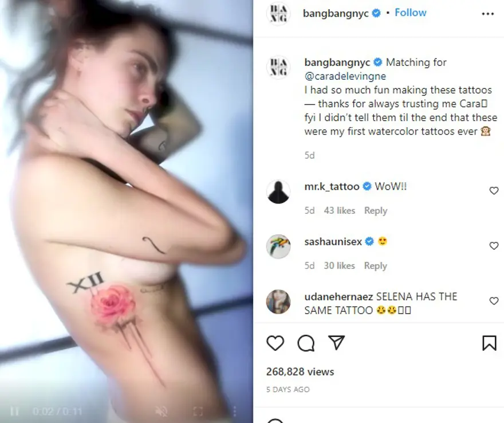Viewport: 504px width, 423px height.
Task: Like sashaunisex's emoji comment
Action: pyautogui.click(x=494, y=246)
